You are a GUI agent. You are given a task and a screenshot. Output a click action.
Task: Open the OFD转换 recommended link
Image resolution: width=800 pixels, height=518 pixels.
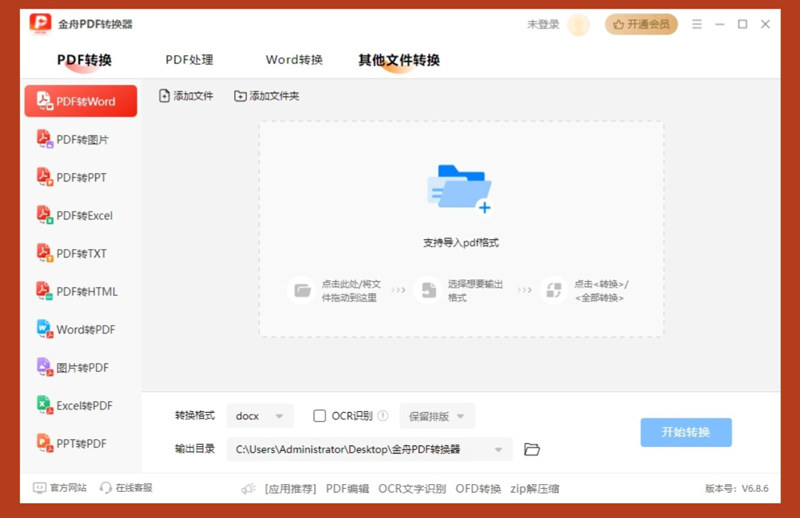479,489
